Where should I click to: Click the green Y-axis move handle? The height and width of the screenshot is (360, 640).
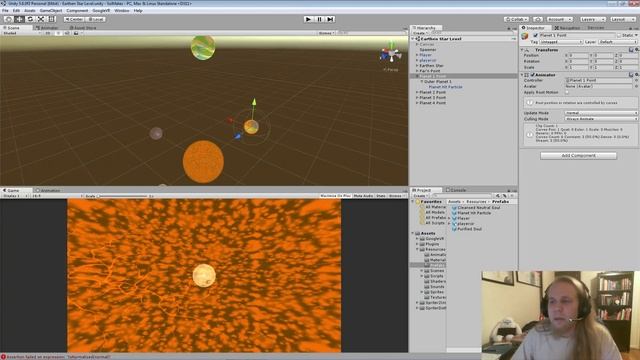253,102
